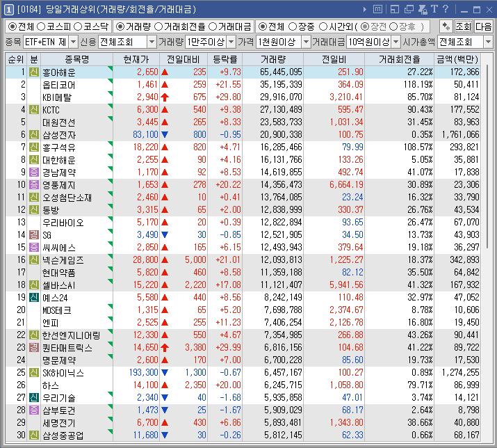Click the window number 1 icon in title bar
This screenshot has width=497, height=448.
(8, 10)
